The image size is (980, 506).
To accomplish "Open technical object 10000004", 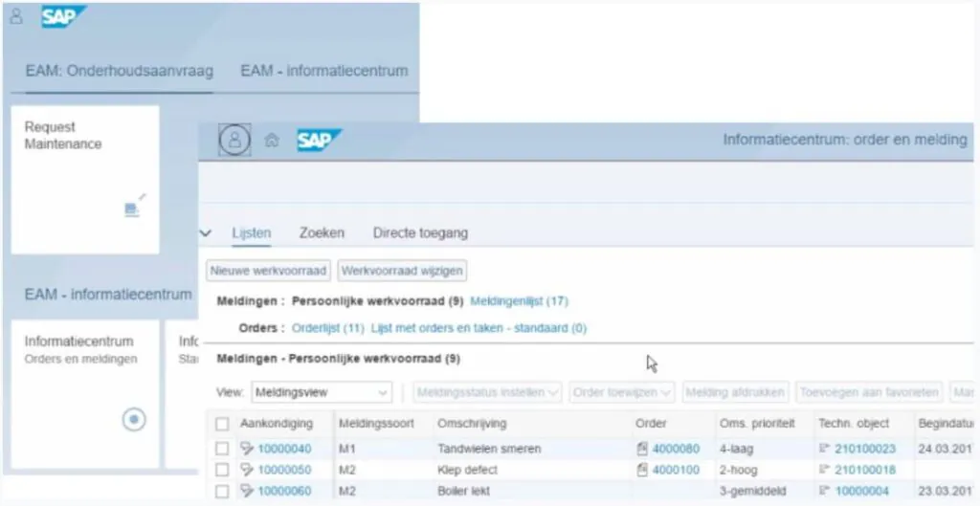I will click(861, 491).
